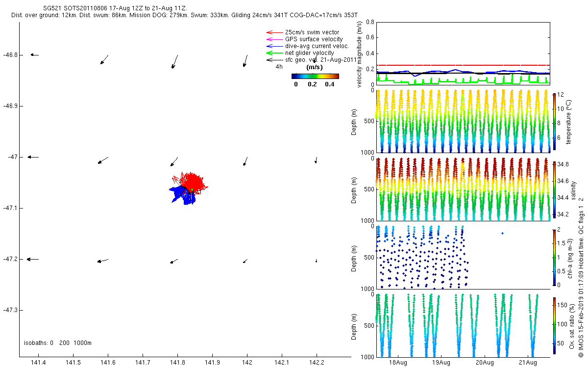Click the 'Ox. sat. ratio (%)' colorbar label
The height and width of the screenshot is (368, 588).
572,326
